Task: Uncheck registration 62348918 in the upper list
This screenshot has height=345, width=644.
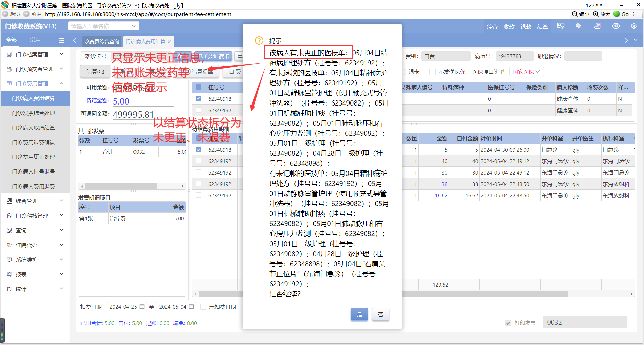Action: (x=199, y=99)
